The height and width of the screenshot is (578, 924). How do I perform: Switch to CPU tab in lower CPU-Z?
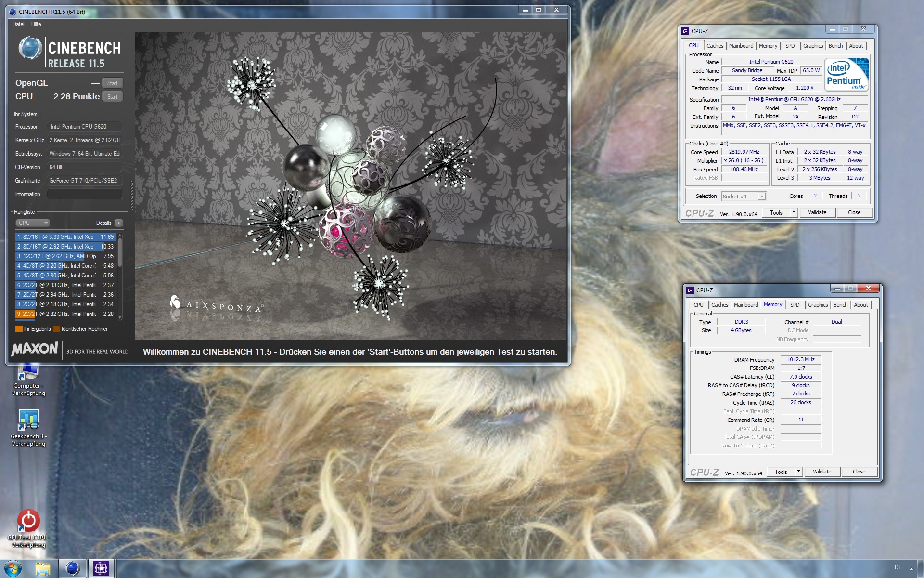click(698, 305)
